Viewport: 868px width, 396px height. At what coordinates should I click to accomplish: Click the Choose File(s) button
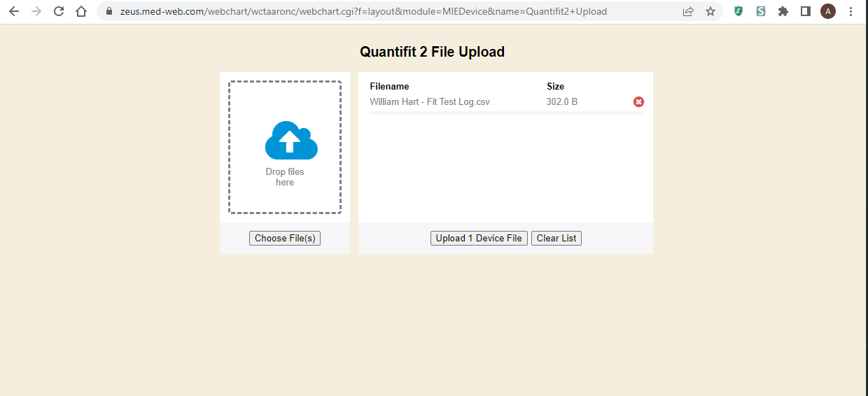285,239
